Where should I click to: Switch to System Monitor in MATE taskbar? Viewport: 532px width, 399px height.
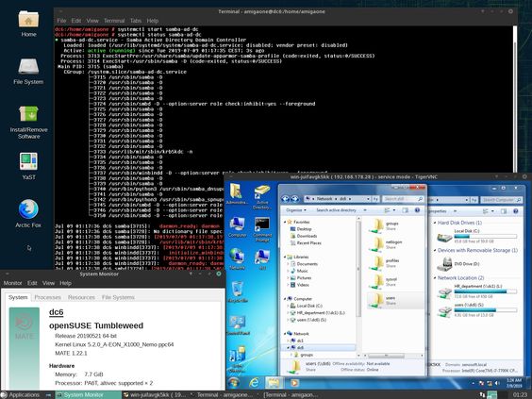89,395
